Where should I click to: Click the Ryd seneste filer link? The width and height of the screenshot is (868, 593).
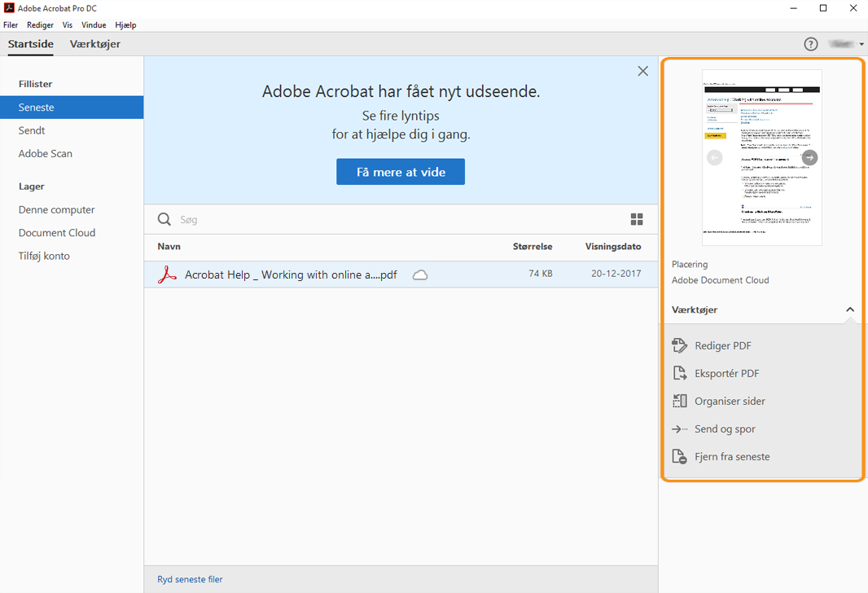coord(190,579)
